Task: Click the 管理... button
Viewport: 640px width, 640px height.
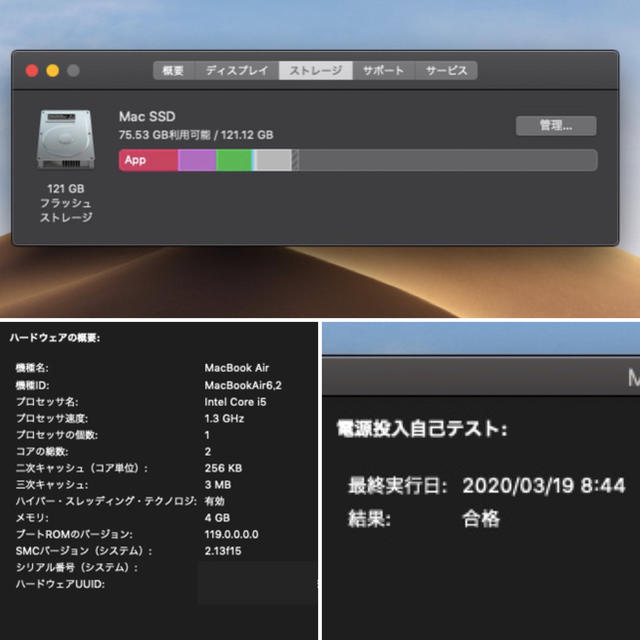Action: [x=556, y=126]
